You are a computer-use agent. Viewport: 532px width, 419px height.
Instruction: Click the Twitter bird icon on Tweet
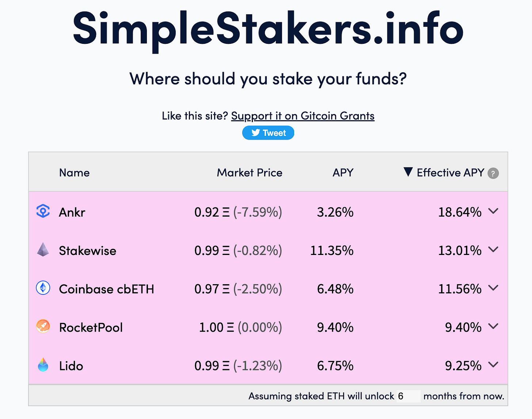coord(256,133)
